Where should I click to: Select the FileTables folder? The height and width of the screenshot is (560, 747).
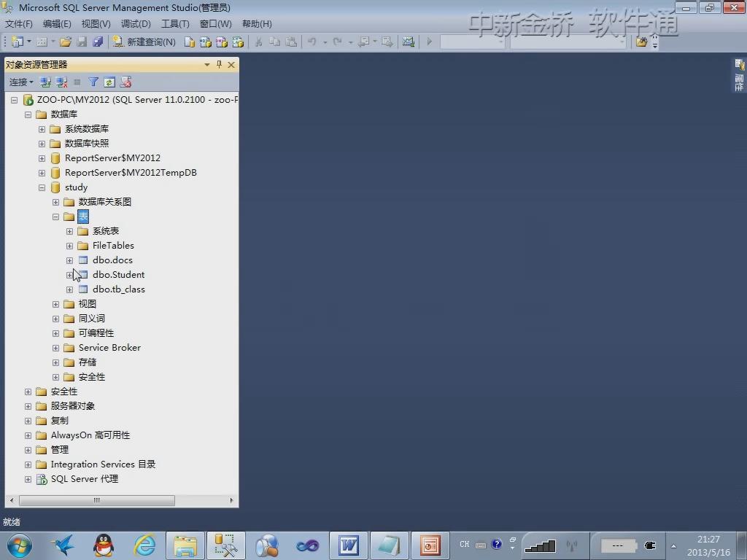pyautogui.click(x=113, y=246)
